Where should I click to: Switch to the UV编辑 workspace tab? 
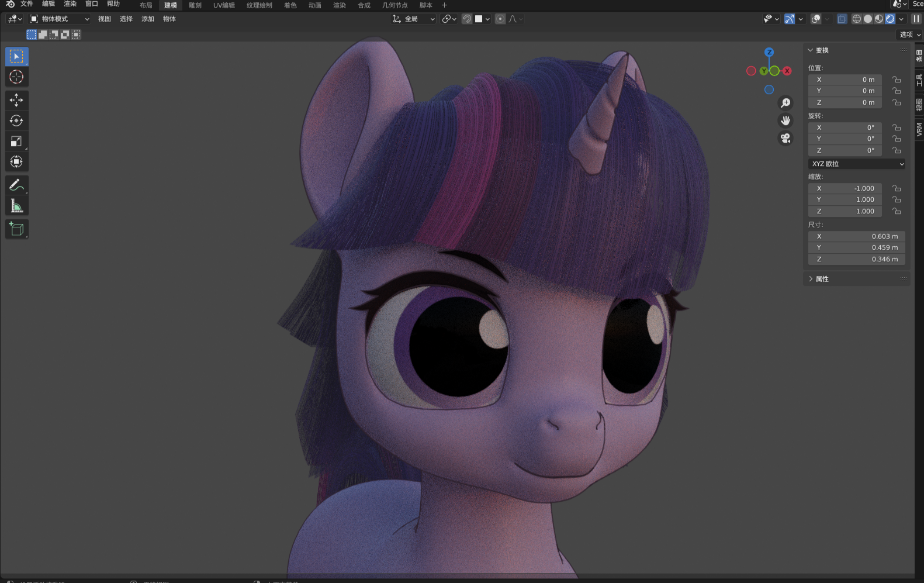click(224, 5)
